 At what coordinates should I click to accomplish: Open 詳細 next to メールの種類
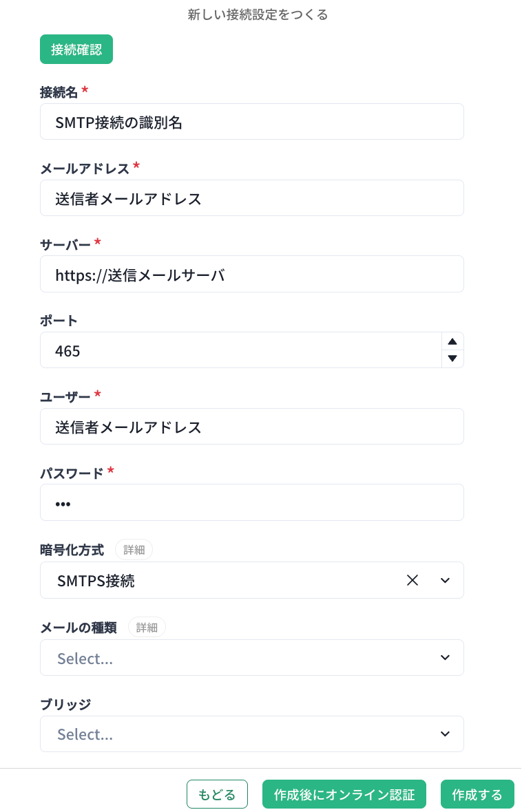click(x=147, y=627)
